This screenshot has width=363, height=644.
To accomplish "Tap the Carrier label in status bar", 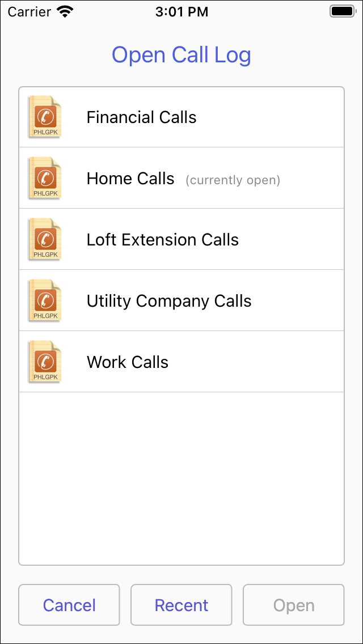I will [29, 12].
